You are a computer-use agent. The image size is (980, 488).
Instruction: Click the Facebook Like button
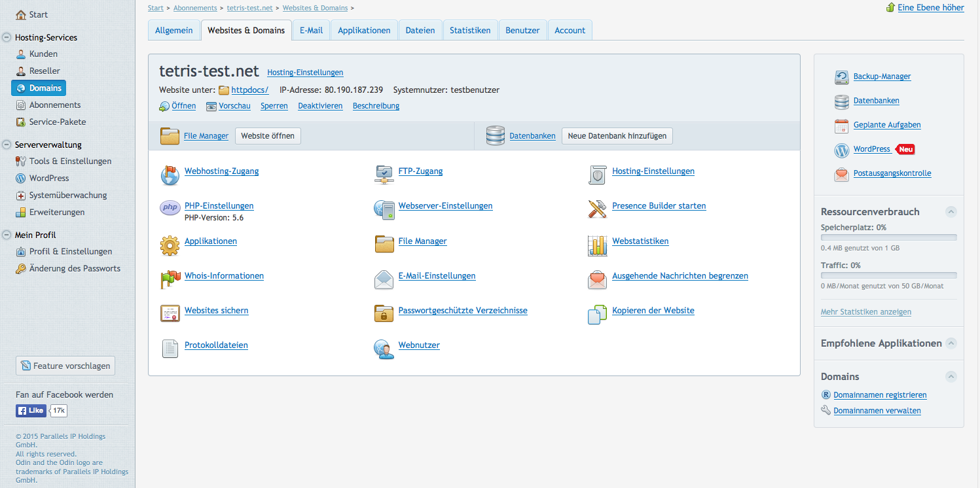pyautogui.click(x=31, y=411)
